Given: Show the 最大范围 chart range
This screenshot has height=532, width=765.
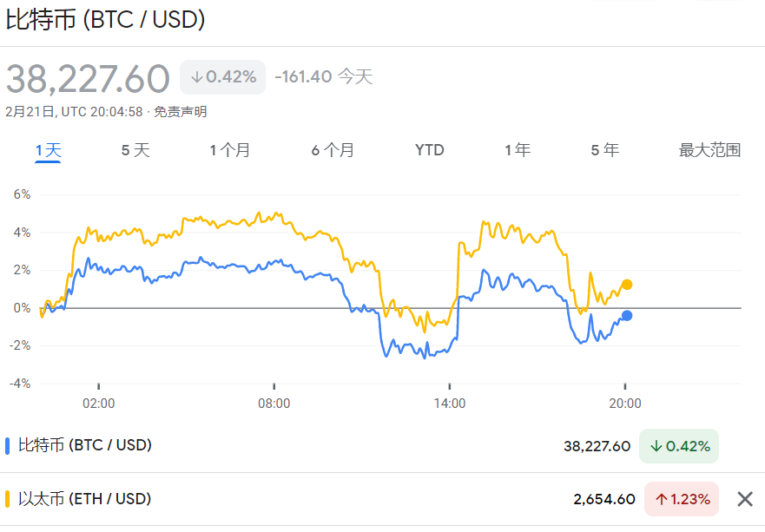Looking at the screenshot, I should click(709, 150).
